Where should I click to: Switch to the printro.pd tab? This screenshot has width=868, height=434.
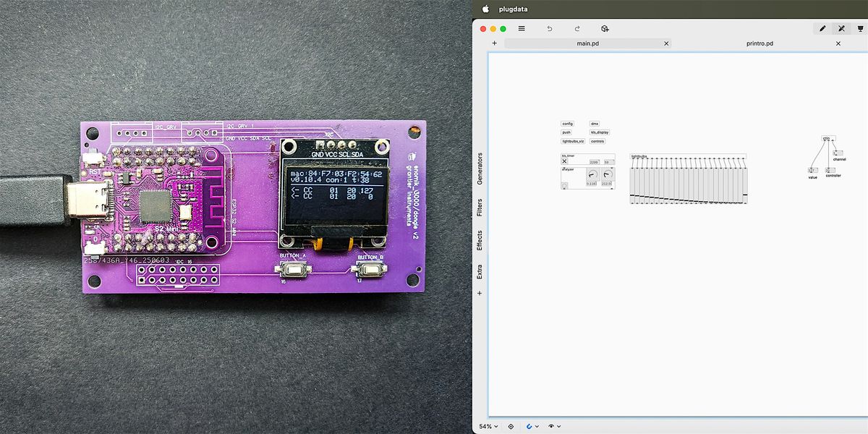coord(759,43)
